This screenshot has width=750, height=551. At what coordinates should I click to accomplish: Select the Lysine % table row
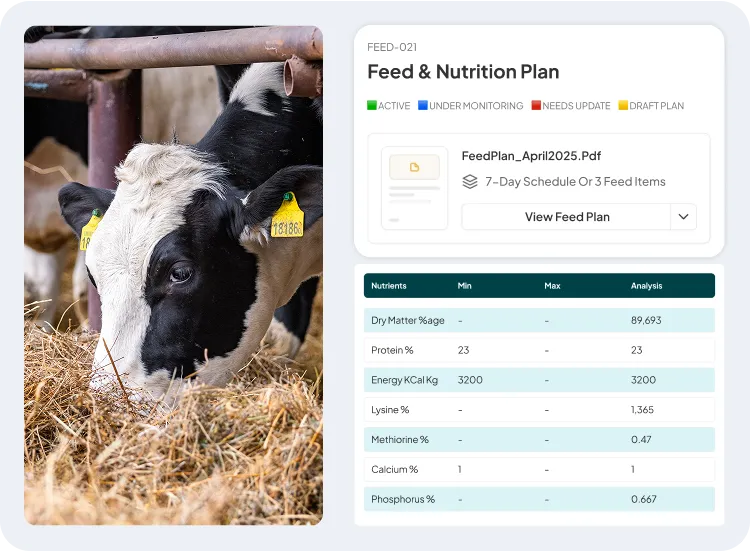[x=539, y=410]
